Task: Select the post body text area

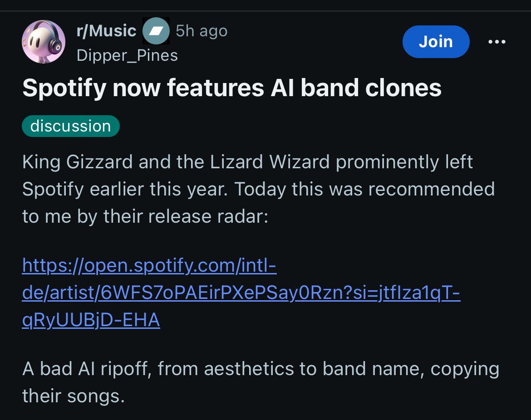Action: (259, 189)
